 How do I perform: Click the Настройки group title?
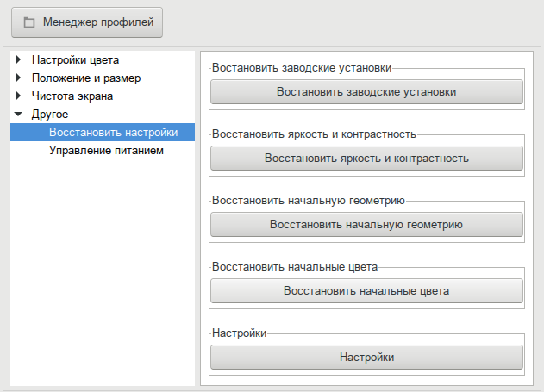[x=240, y=333]
